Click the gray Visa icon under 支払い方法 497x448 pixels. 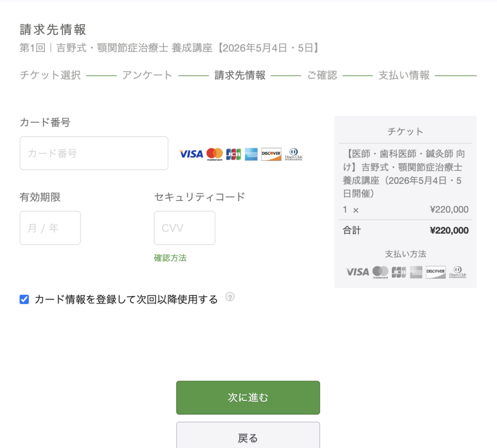coord(357,272)
